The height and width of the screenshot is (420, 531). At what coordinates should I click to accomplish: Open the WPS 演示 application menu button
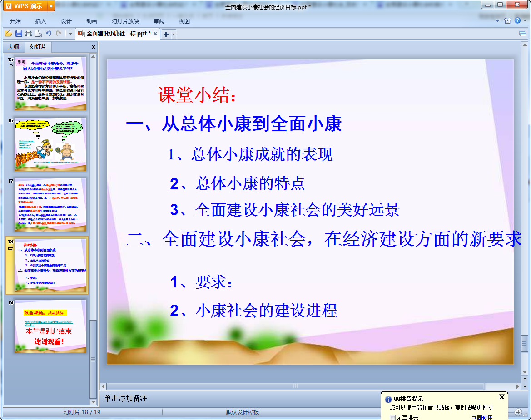[25, 6]
